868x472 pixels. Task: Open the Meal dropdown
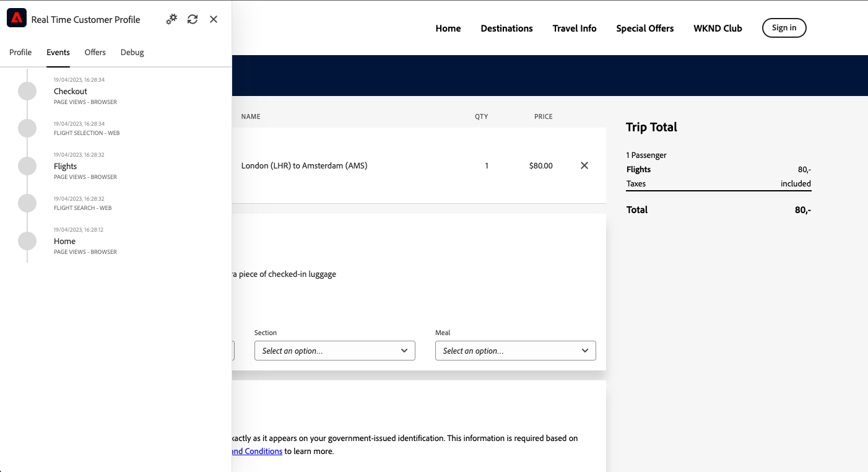click(x=516, y=351)
